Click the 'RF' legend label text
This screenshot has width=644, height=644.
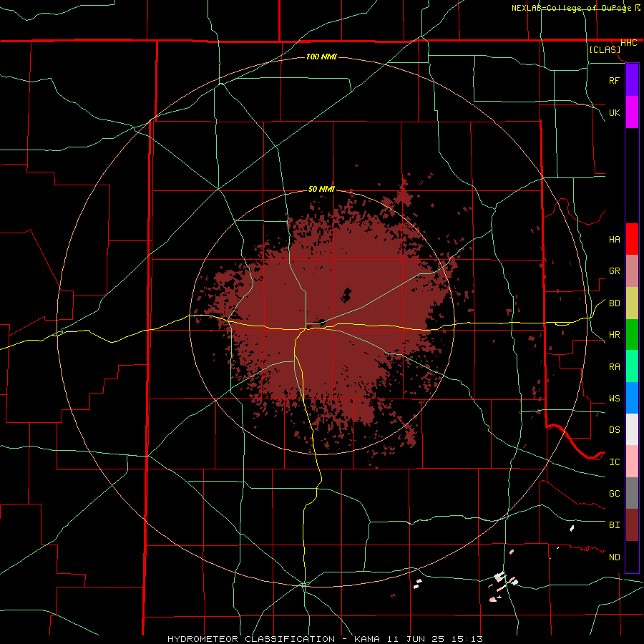(x=615, y=80)
